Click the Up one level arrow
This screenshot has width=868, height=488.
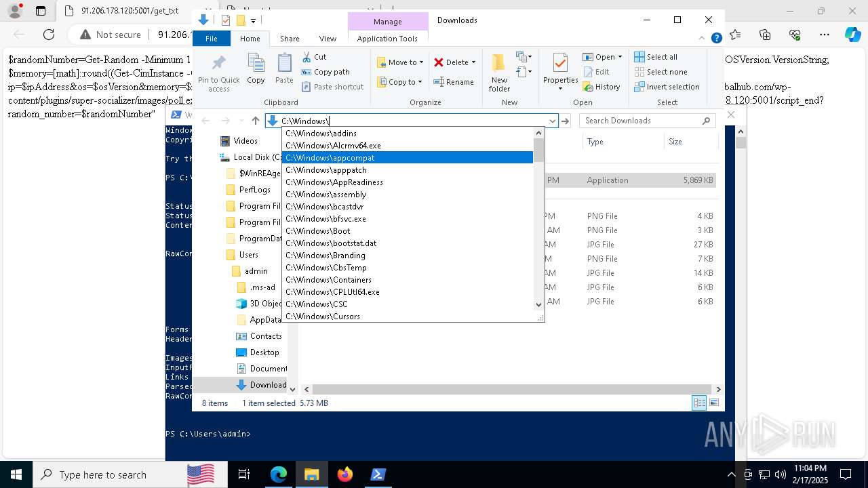255,121
